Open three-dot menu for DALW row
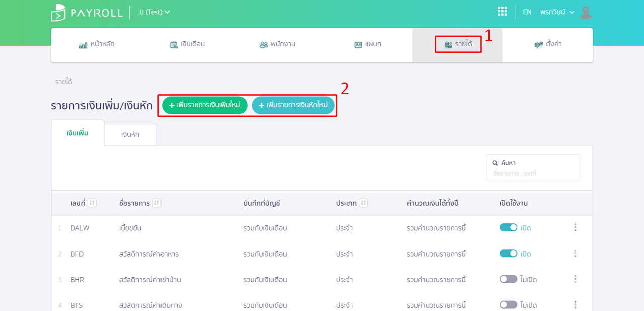The width and height of the screenshot is (644, 311). point(575,228)
